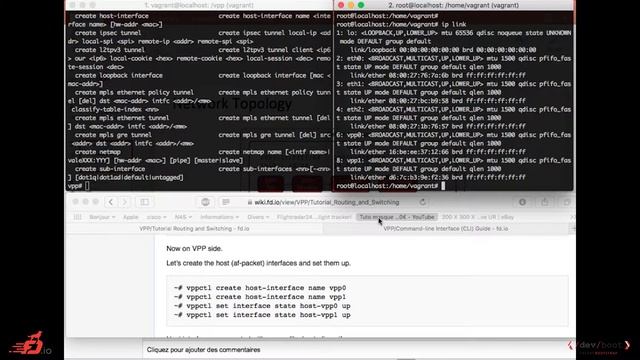Go back in the Safari window
This screenshot has width=640, height=360.
click(x=111, y=202)
